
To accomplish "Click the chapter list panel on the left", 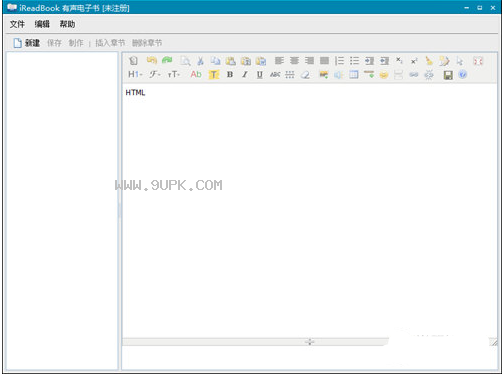I will (62, 211).
